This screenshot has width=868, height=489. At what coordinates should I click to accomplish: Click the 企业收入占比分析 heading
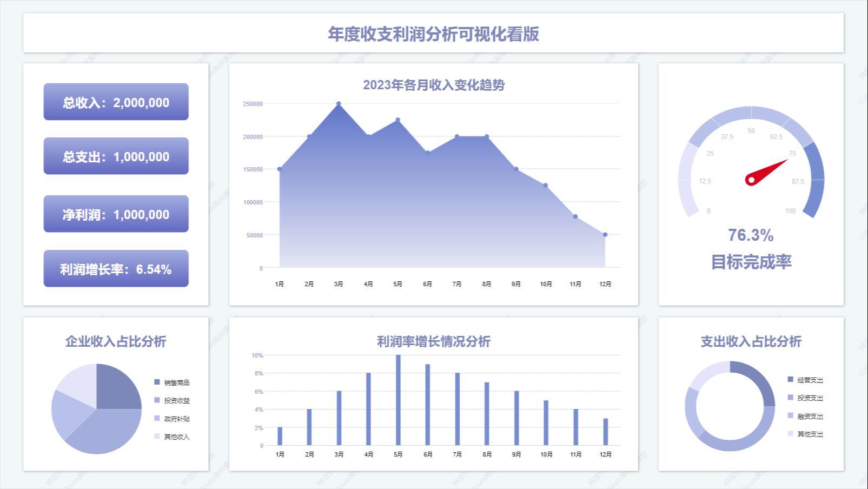tap(116, 341)
